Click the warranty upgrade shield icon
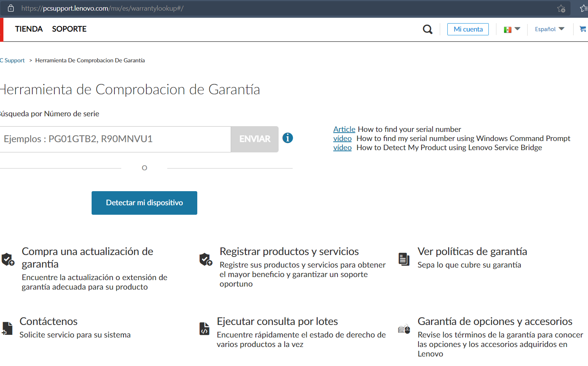The height and width of the screenshot is (366, 588). click(8, 259)
